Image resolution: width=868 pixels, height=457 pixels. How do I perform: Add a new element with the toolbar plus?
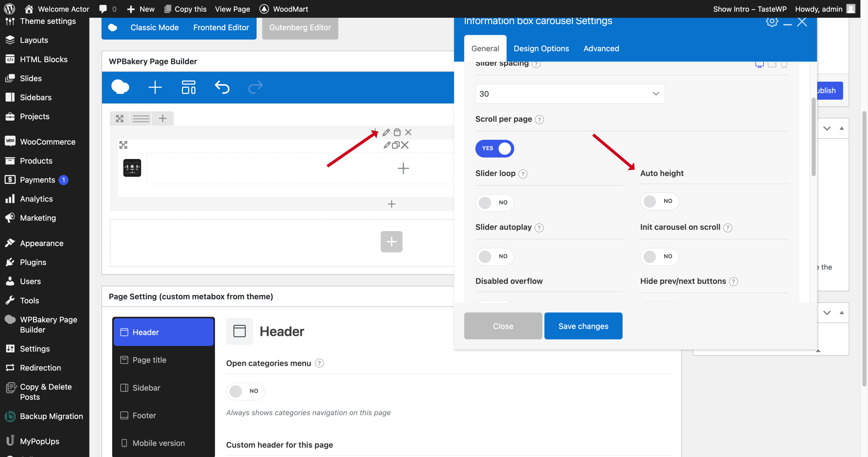tap(155, 87)
